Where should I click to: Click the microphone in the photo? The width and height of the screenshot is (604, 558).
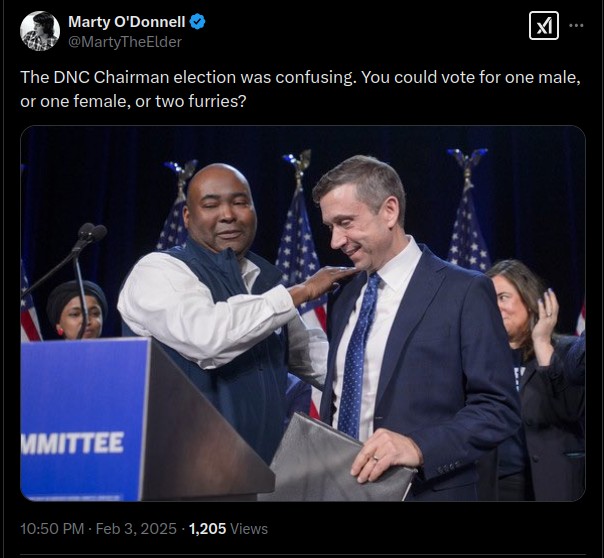coord(92,233)
